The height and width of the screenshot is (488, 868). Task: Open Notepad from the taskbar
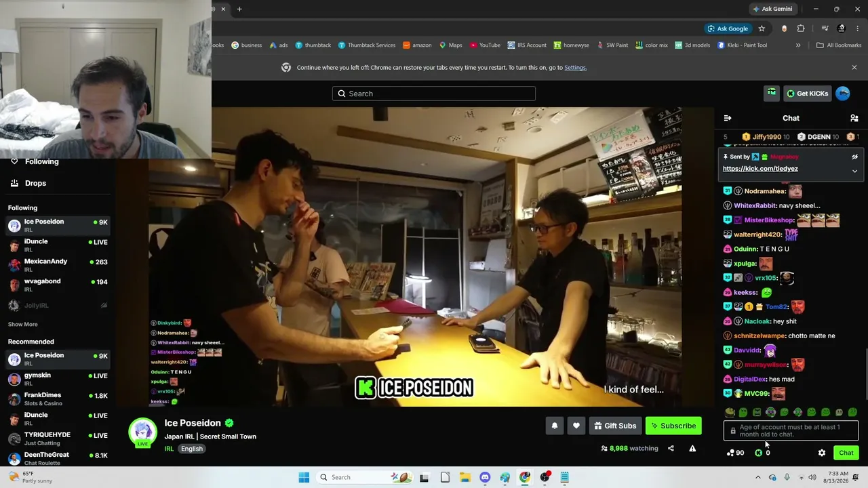point(564,477)
